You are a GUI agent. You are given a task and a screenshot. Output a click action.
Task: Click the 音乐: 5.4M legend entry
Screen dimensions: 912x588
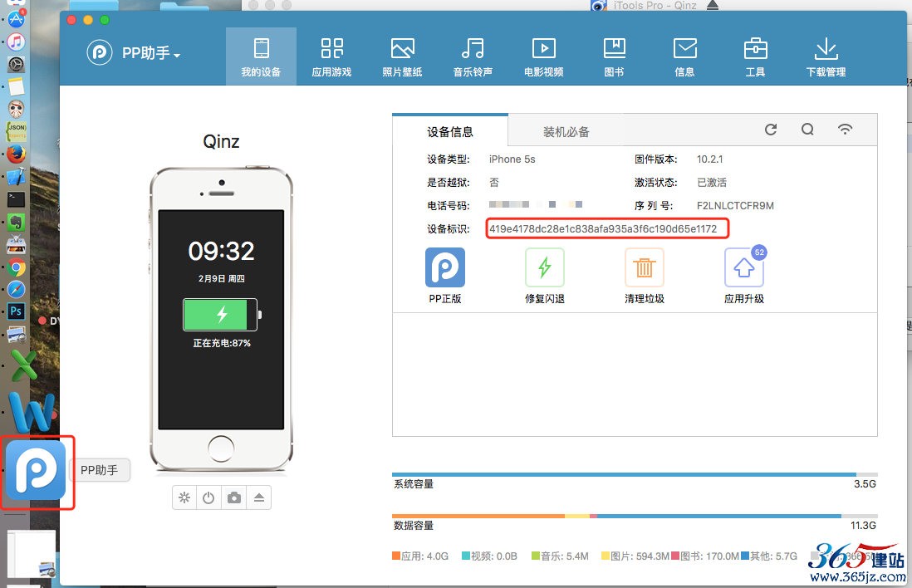coord(560,556)
